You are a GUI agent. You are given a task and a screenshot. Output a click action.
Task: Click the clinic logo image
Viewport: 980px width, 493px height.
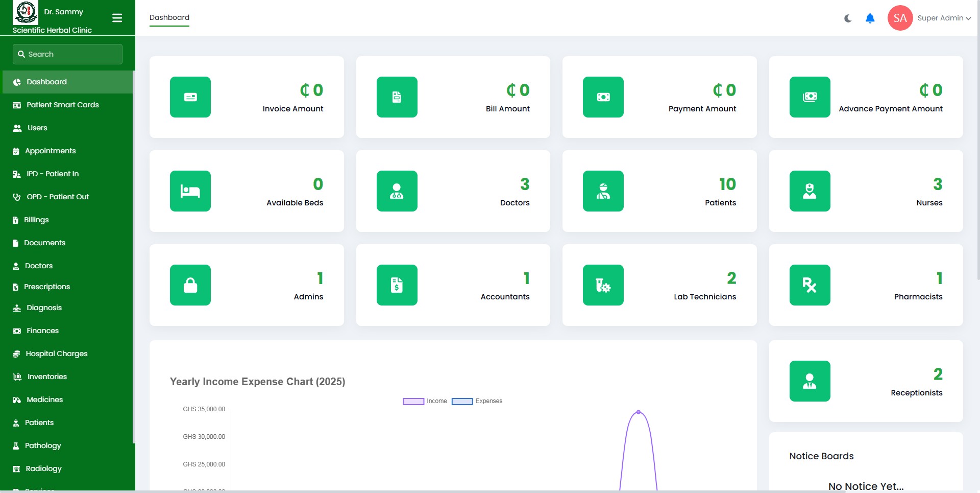(x=26, y=12)
